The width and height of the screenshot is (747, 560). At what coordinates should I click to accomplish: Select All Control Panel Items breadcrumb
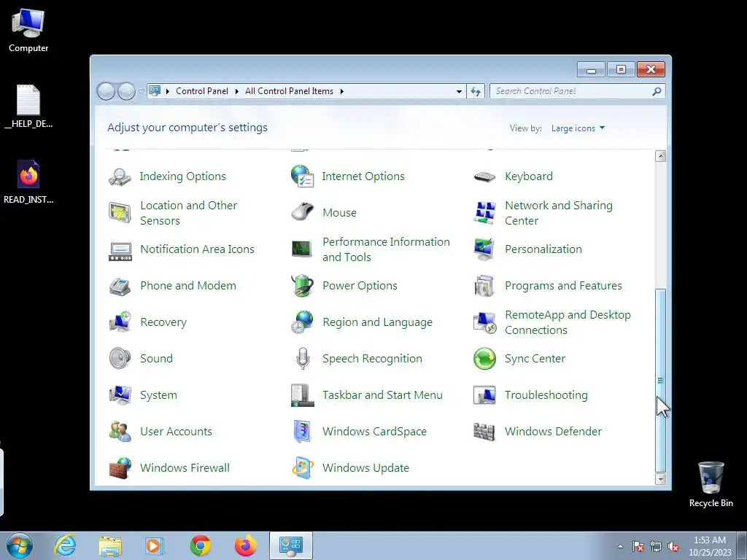tap(289, 91)
